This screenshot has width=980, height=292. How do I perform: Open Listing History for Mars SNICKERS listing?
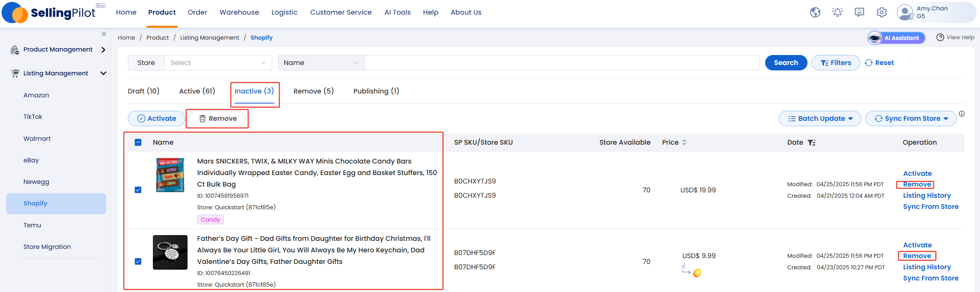coord(927,195)
